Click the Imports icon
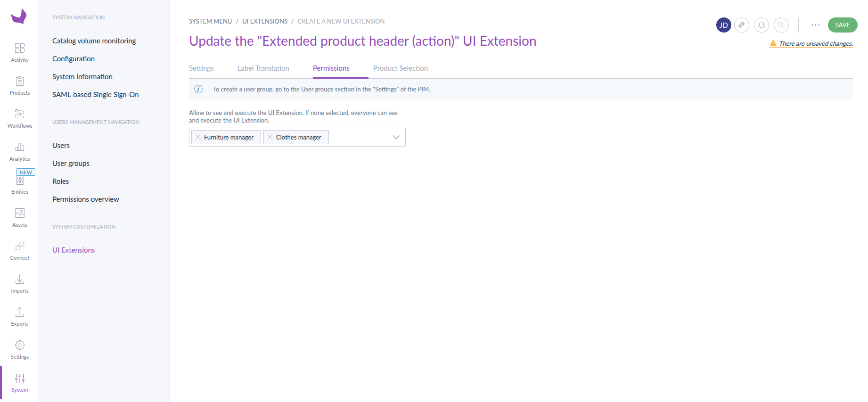The height and width of the screenshot is (402, 868). (20, 283)
